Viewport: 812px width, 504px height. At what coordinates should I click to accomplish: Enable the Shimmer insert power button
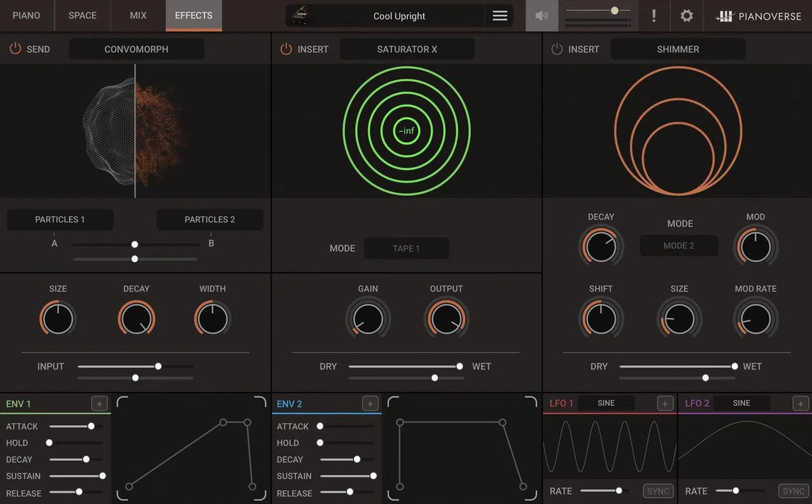[x=557, y=49]
